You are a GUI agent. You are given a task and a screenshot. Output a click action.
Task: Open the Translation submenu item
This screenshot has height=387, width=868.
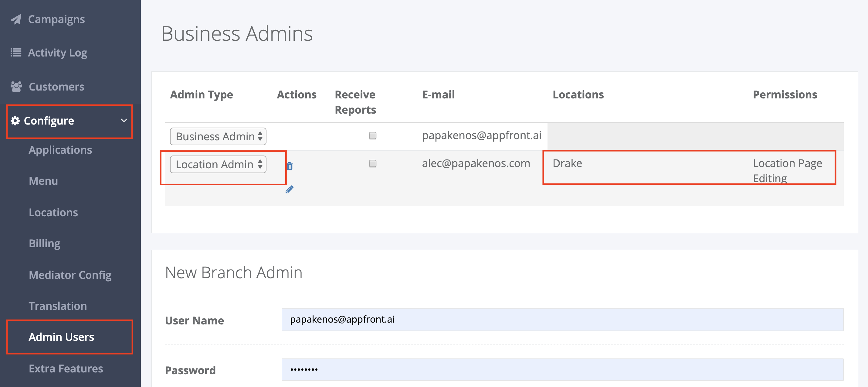tap(58, 306)
